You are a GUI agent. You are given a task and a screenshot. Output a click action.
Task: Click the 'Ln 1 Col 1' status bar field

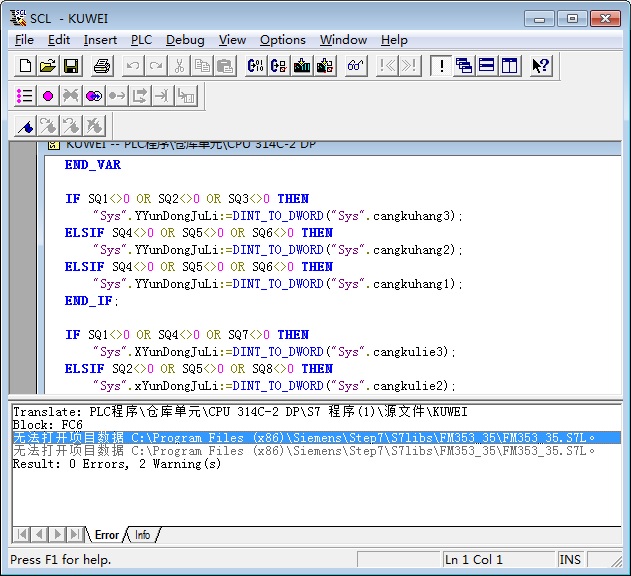498,559
